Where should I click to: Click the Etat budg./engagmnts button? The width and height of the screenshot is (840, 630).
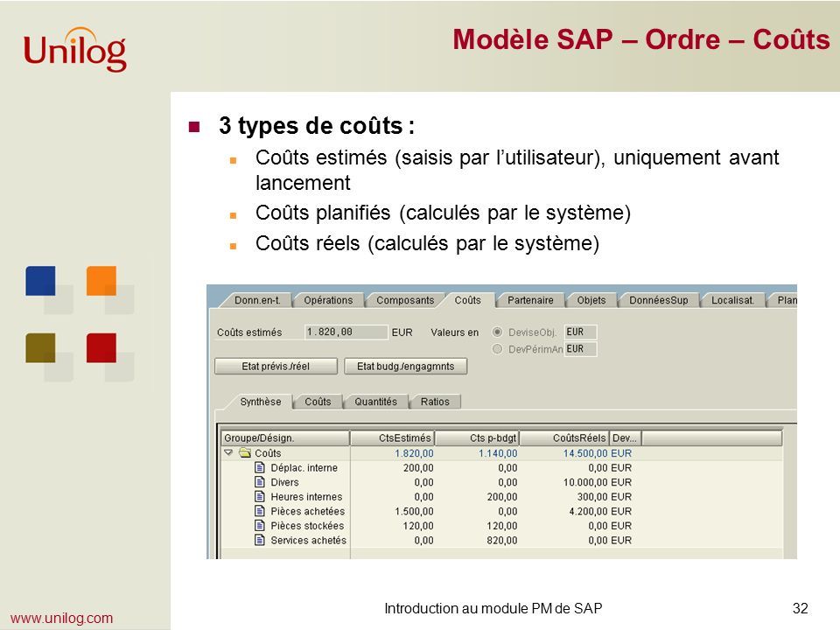405,367
